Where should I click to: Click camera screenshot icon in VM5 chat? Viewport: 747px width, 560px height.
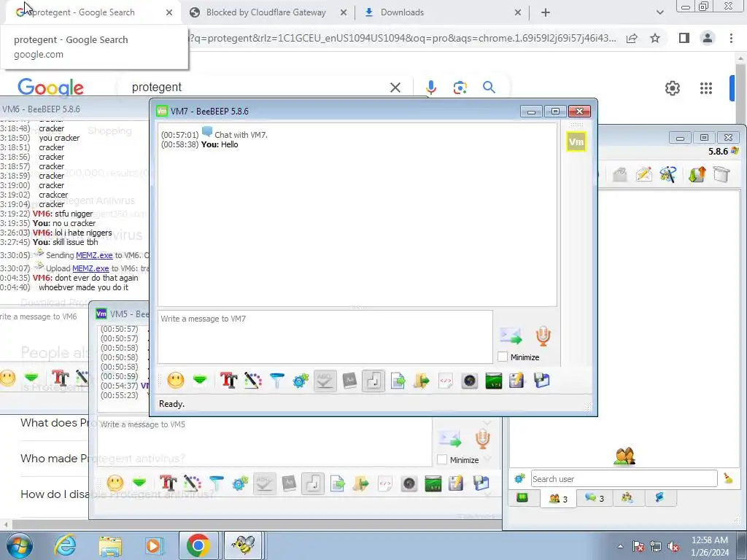point(409,484)
